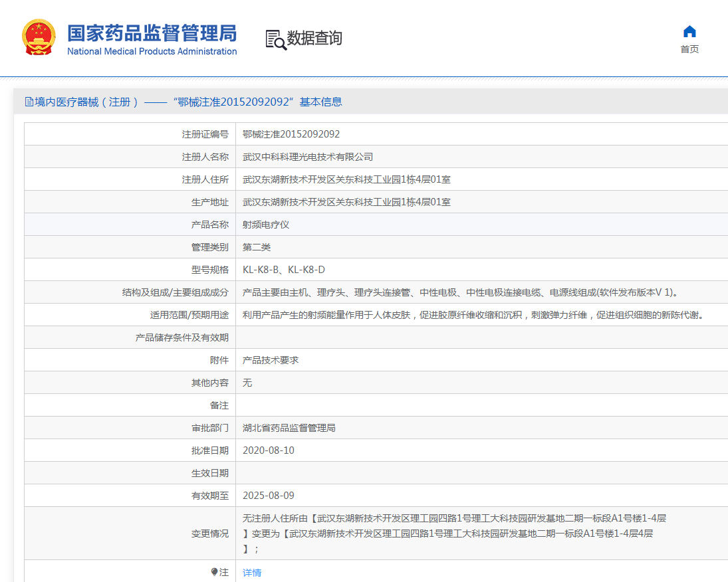Click the text starting 产品主要由主机
Image resolution: width=728 pixels, height=582 pixels.
point(461,292)
